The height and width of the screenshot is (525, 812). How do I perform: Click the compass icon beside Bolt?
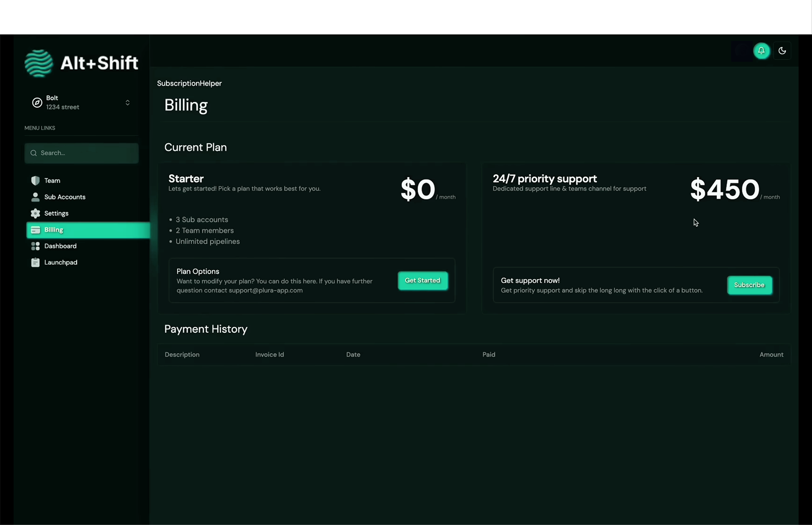pyautogui.click(x=37, y=103)
